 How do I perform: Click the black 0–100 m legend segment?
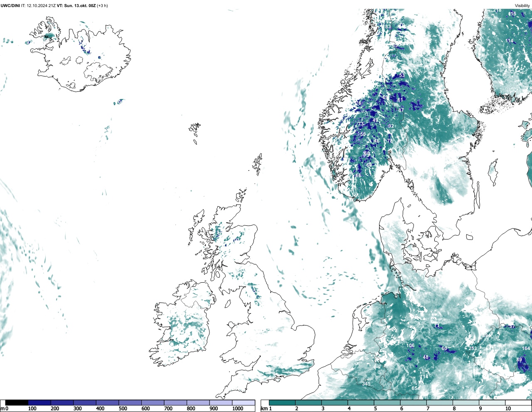(x=17, y=402)
